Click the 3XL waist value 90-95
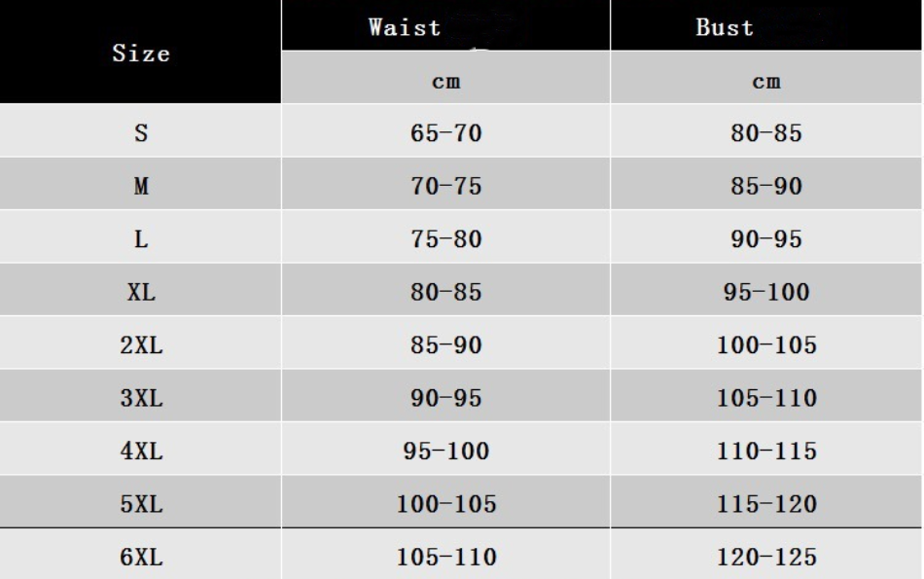The image size is (924, 579). tap(446, 398)
